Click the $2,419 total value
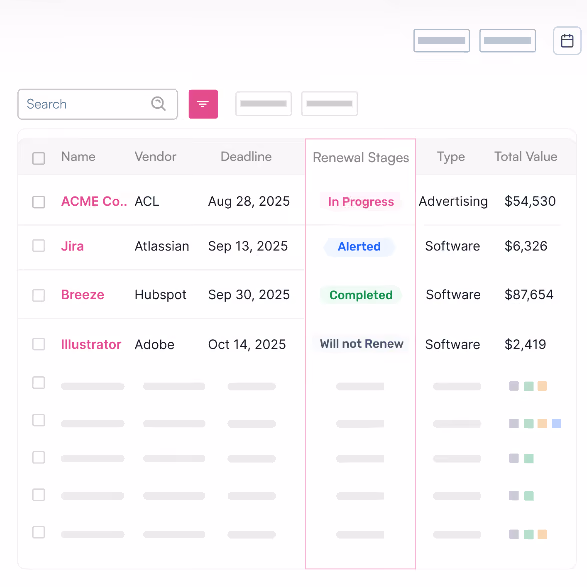The width and height of the screenshot is (587, 587). coord(525,344)
